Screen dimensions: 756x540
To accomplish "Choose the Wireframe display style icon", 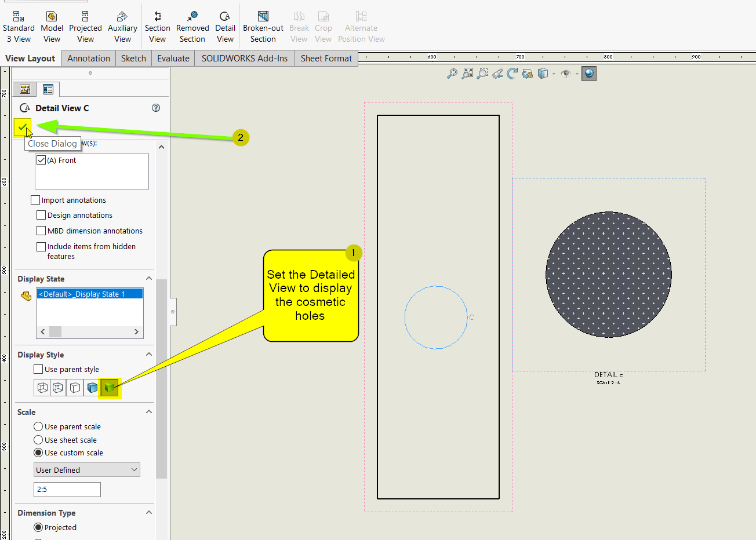I will coord(43,388).
